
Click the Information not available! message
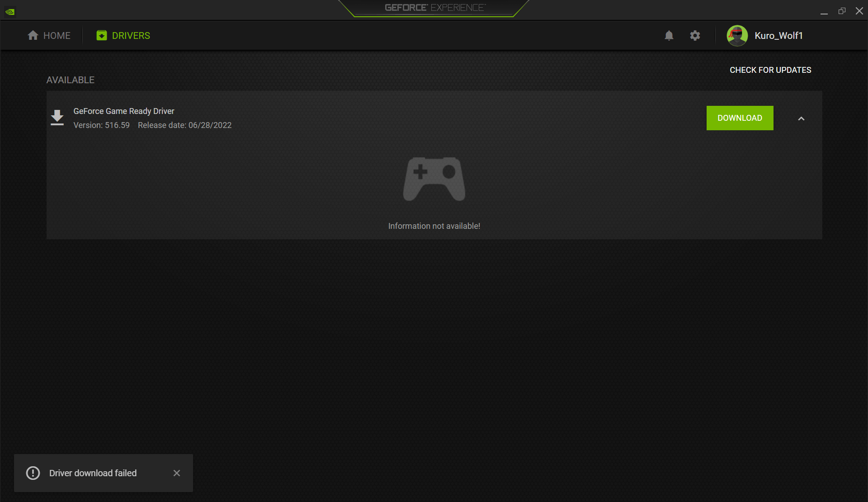tap(434, 226)
